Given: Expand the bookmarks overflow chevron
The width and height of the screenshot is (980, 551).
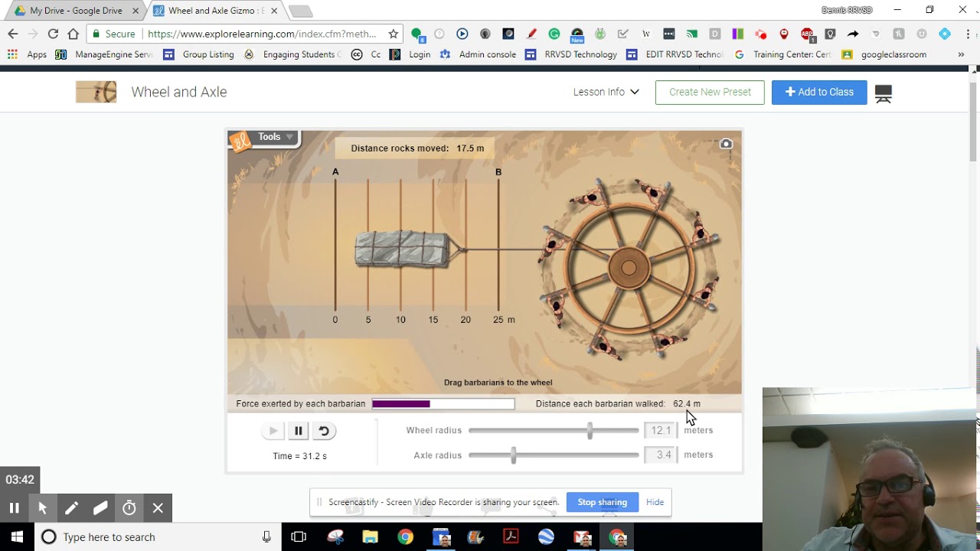Looking at the screenshot, I should (x=961, y=54).
